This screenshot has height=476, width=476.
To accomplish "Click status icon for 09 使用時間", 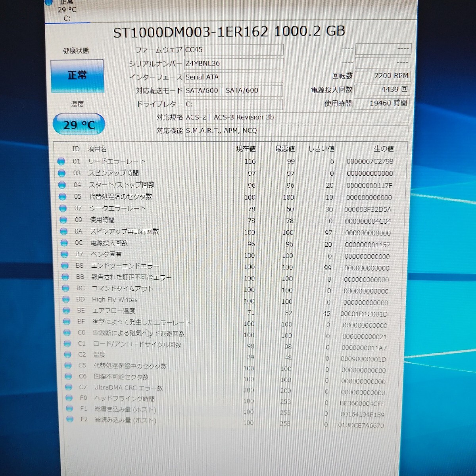I will click(x=63, y=220).
